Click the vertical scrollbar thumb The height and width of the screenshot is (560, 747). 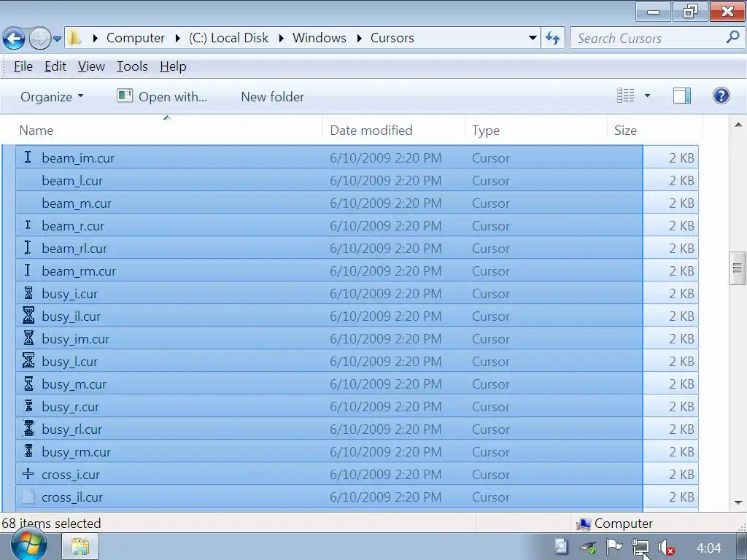coord(738,268)
